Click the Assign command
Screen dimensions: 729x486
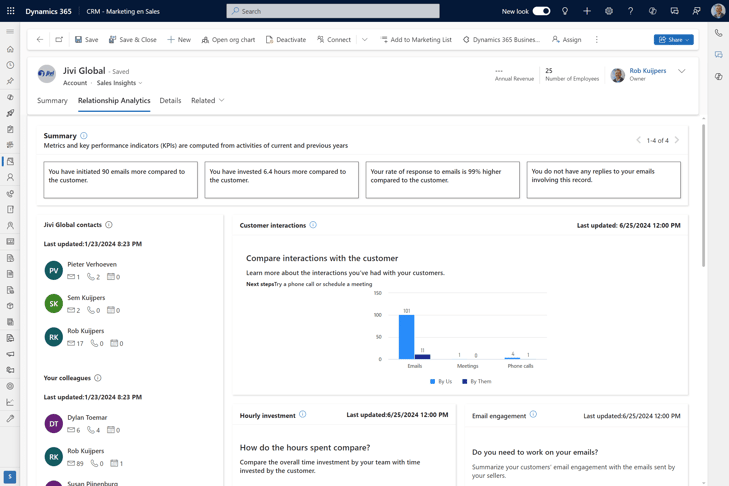click(x=567, y=40)
